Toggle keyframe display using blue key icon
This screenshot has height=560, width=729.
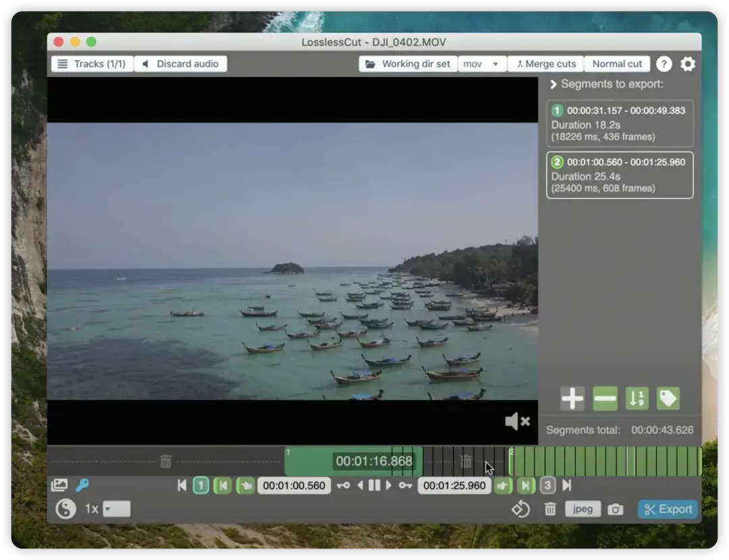(x=82, y=485)
